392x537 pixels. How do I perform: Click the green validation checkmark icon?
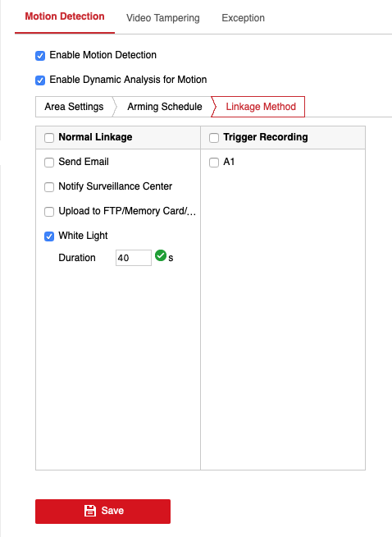pos(161,255)
